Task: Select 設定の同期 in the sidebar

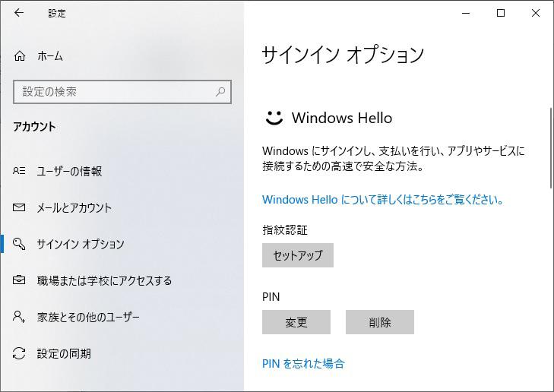Action: (x=64, y=353)
